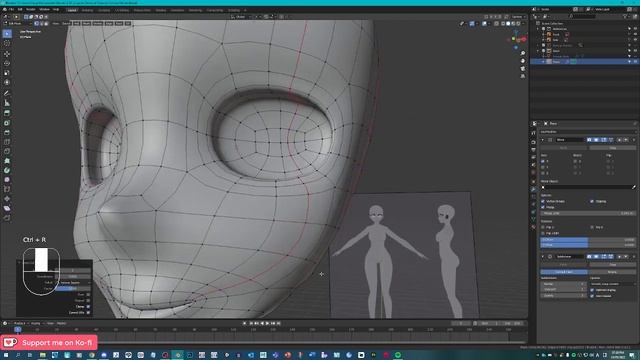Toggle the Clipping checkbox
Image resolution: width=640 pixels, height=360 pixels.
point(592,201)
